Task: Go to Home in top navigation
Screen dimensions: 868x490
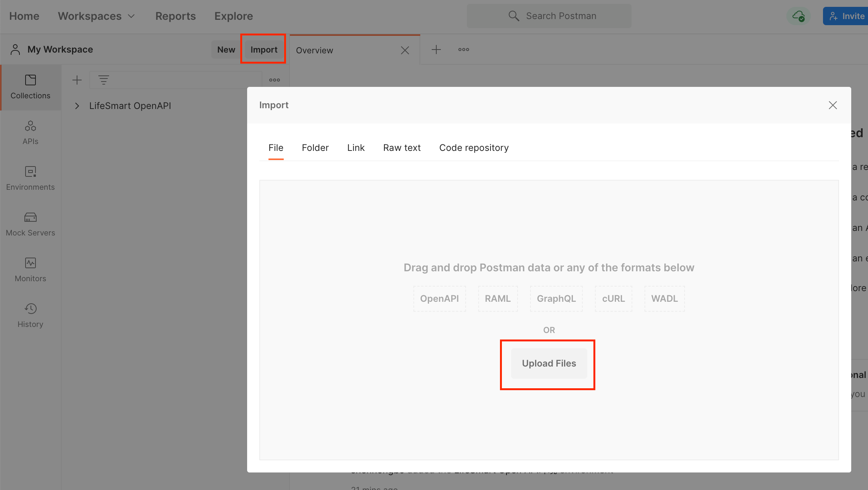Action: coord(24,16)
